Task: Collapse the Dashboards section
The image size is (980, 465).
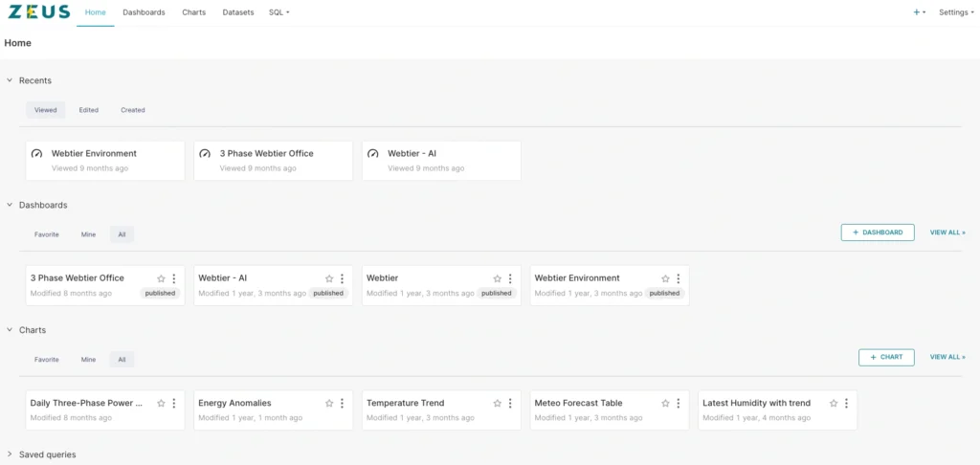Action: [x=10, y=205]
